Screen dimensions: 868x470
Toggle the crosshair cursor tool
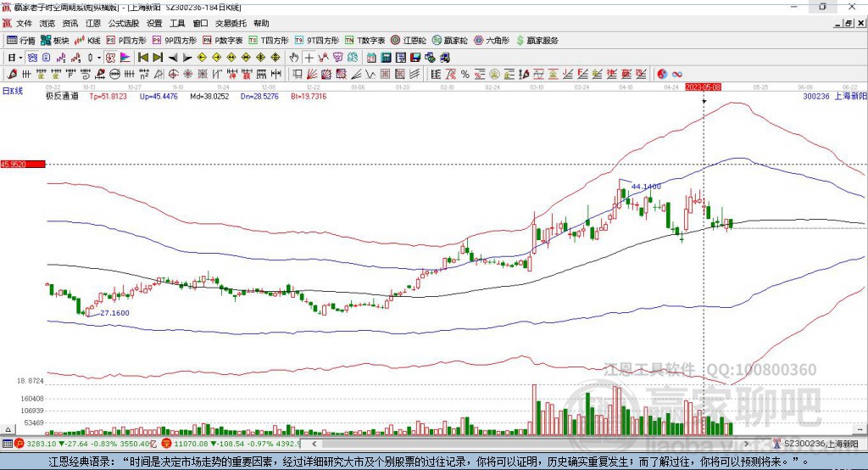[309, 57]
